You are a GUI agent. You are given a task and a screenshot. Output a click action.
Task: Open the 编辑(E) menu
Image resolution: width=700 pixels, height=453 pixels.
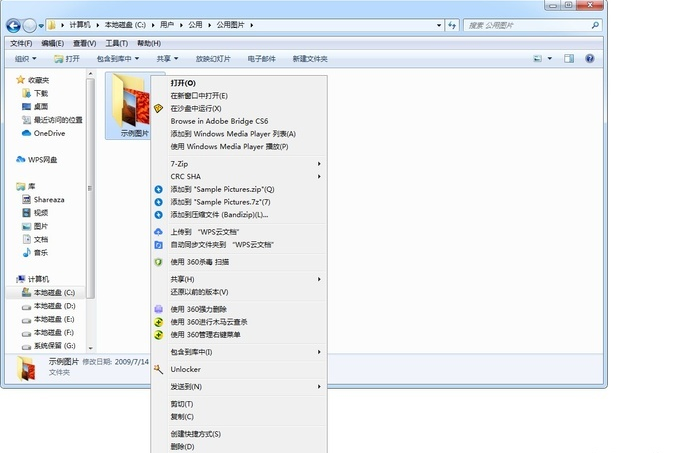tap(53, 43)
